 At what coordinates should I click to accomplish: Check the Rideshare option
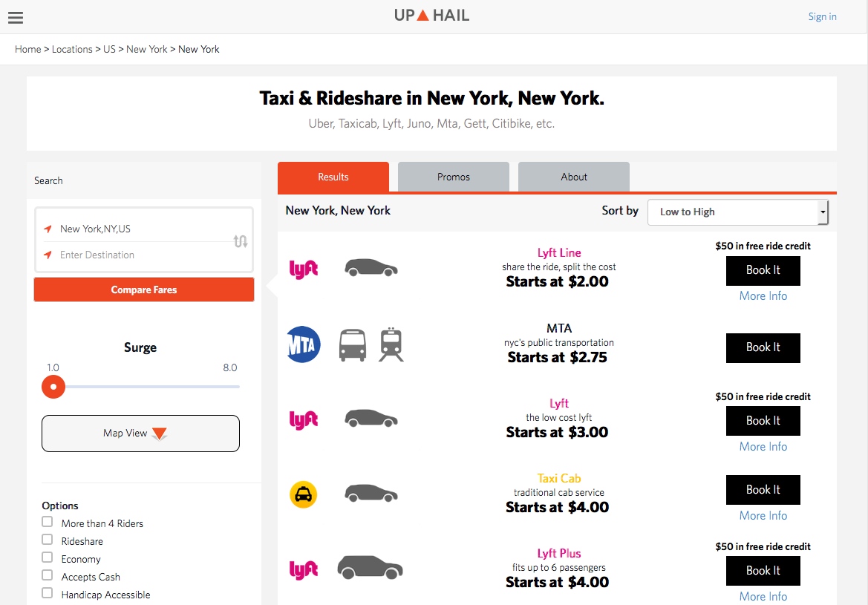[47, 540]
